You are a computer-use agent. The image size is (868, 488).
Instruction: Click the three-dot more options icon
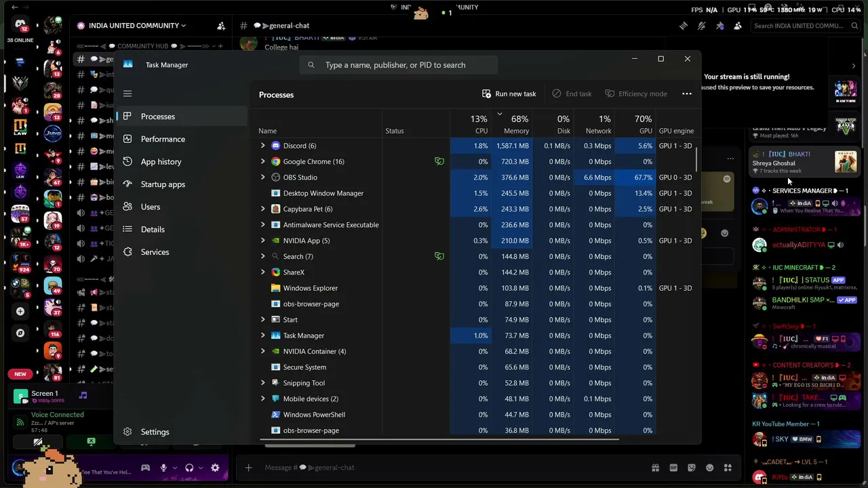pyautogui.click(x=687, y=94)
